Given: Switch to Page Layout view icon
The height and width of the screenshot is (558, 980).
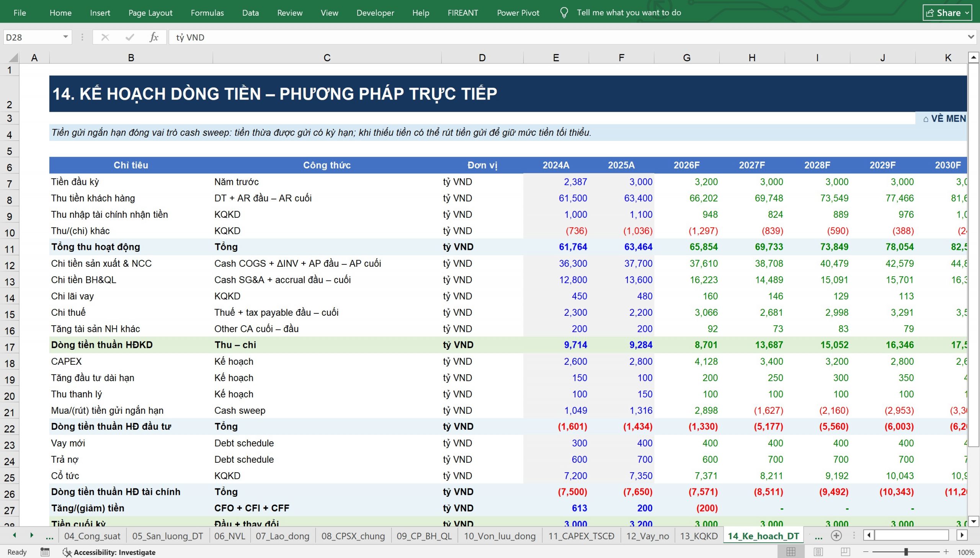Looking at the screenshot, I should pyautogui.click(x=818, y=552).
